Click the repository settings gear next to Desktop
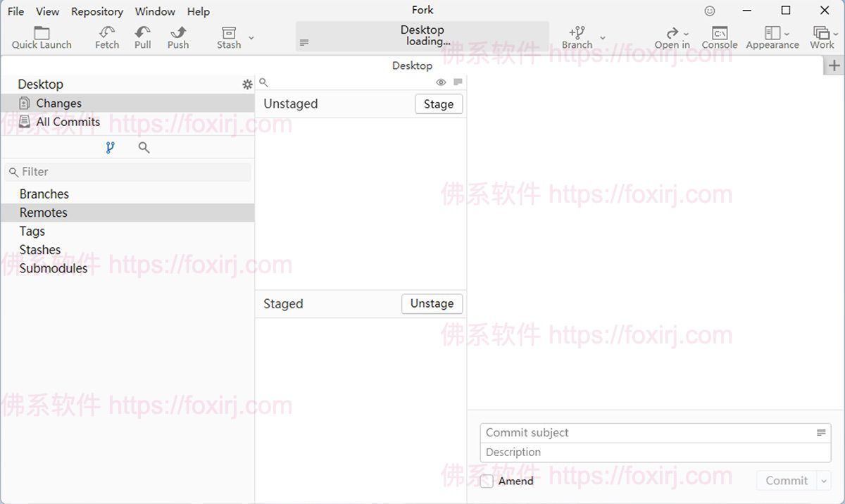This screenshot has height=504, width=845. [247, 84]
